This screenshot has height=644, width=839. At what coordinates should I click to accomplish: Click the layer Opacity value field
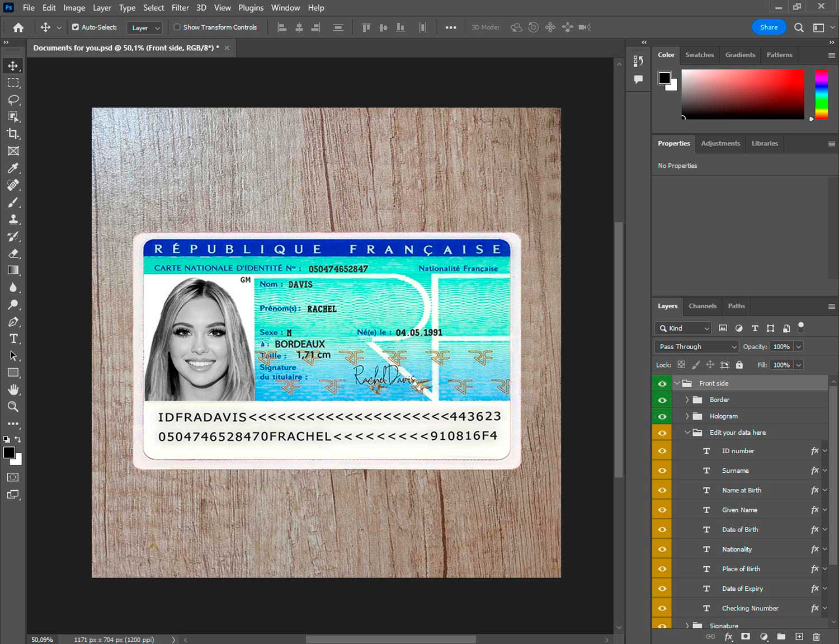(781, 346)
